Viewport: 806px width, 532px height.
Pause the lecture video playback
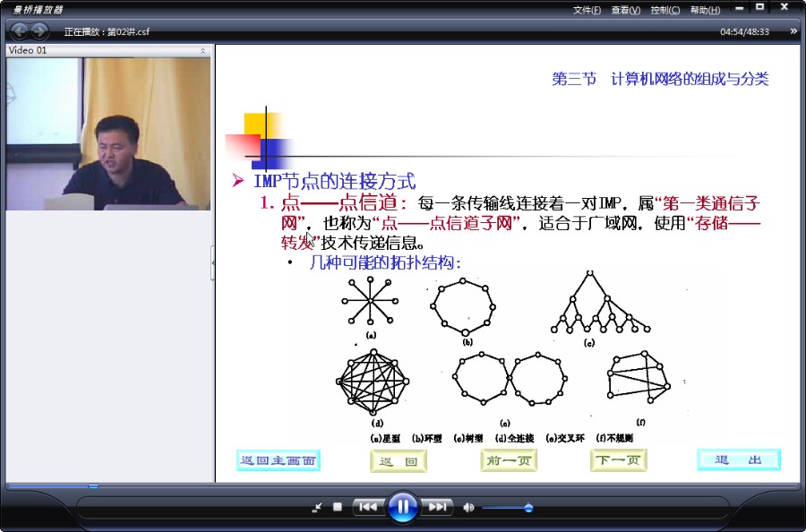[402, 507]
